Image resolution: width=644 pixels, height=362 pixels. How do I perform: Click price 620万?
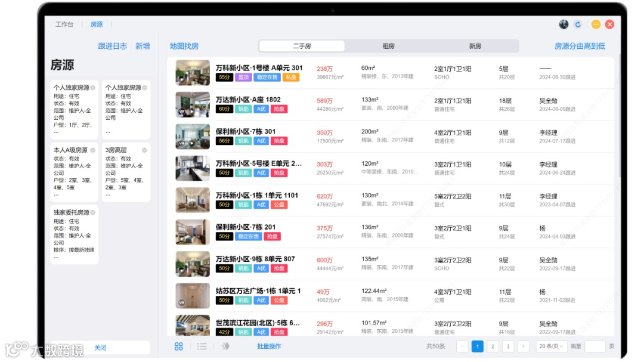[324, 196]
